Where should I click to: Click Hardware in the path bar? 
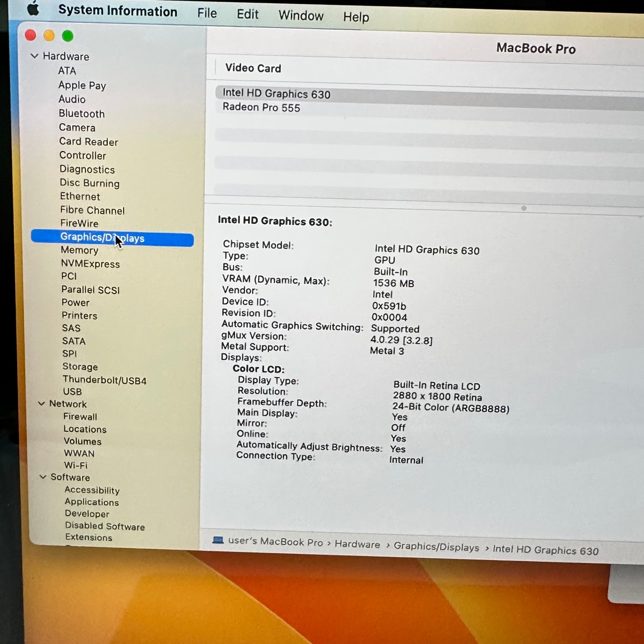(x=357, y=544)
